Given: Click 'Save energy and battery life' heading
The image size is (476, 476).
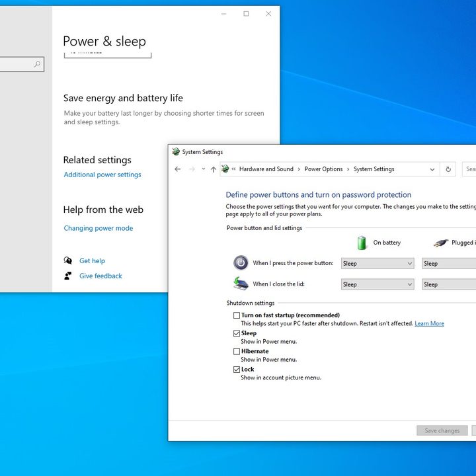Looking at the screenshot, I should point(123,98).
